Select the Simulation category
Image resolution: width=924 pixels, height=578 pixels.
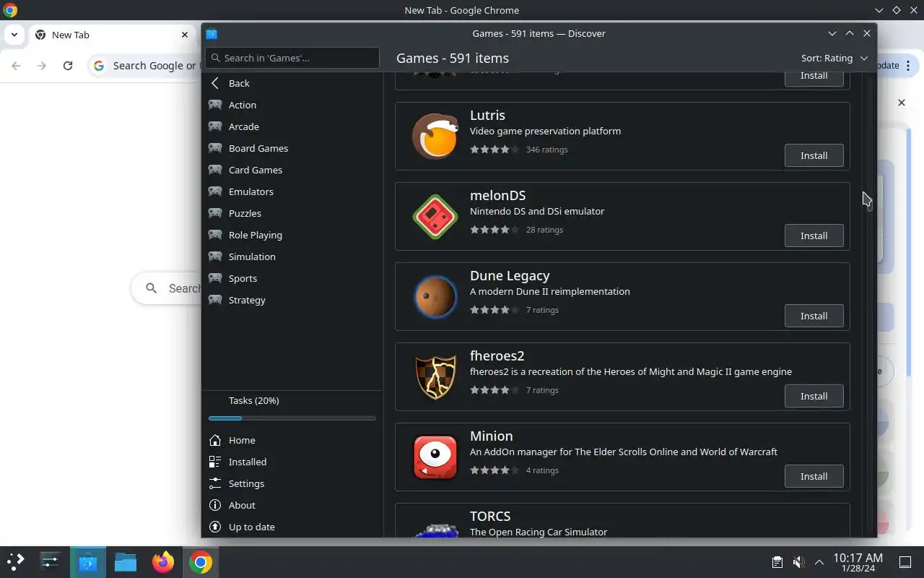click(292, 256)
